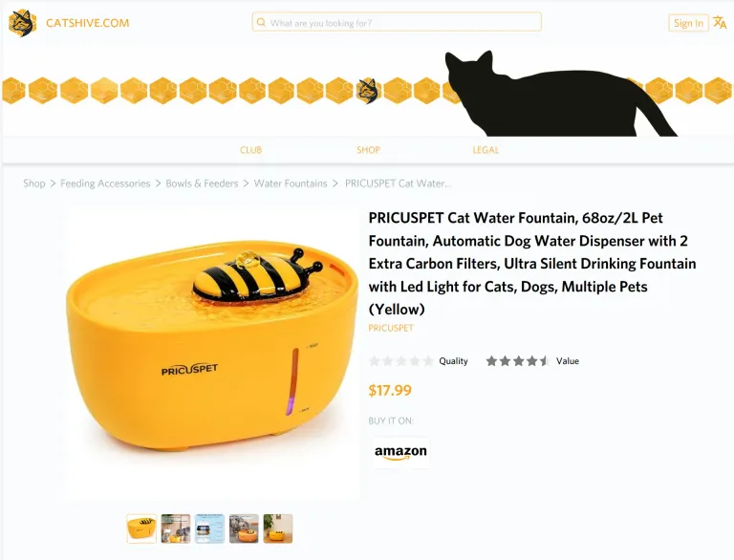734x560 pixels.
Task: Click the black cat silhouette banner
Action: [x=557, y=96]
